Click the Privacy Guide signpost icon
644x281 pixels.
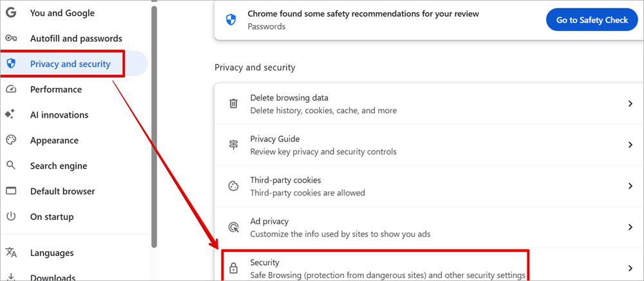point(234,145)
